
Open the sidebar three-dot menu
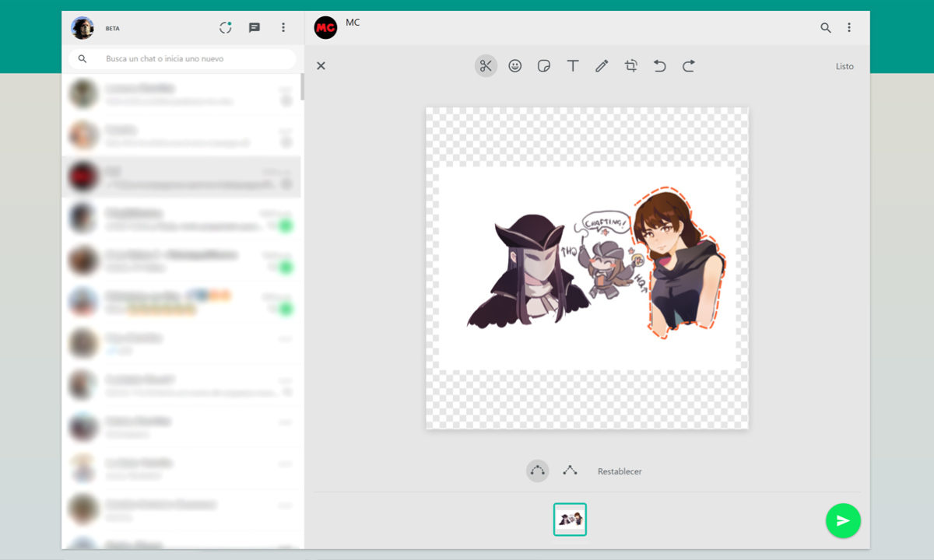click(x=283, y=28)
